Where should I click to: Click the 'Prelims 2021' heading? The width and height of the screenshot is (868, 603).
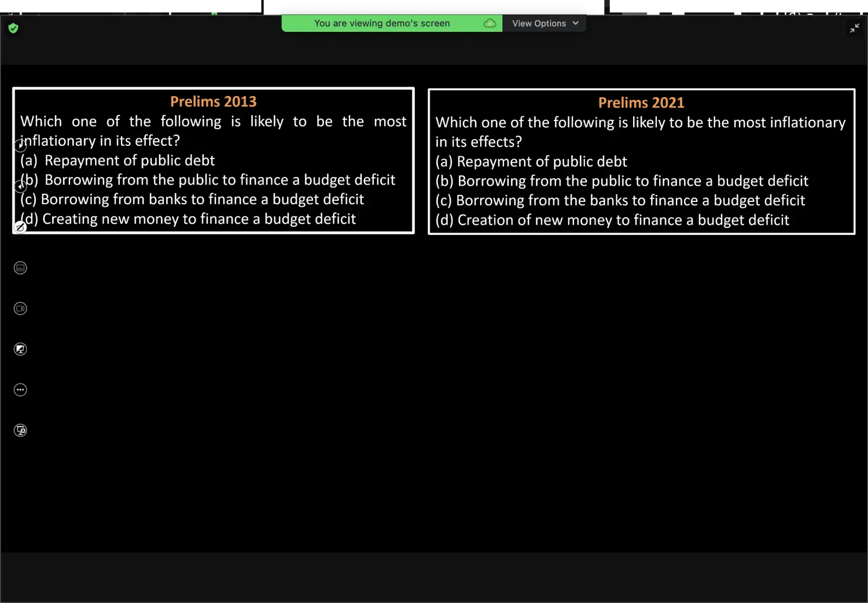tap(641, 102)
